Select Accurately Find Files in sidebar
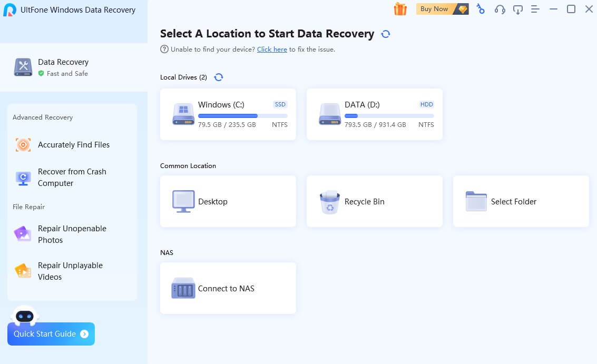 tap(73, 144)
